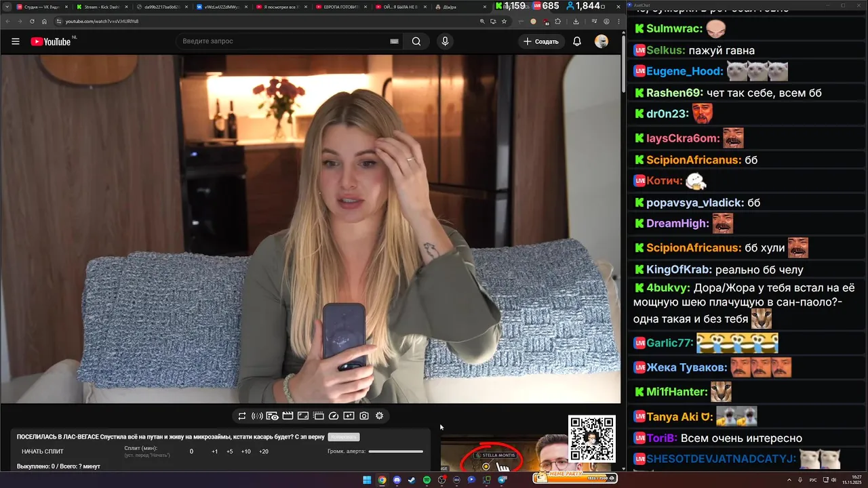Click the QR code thumbnail
Viewport: 868px width, 488px height.
pos(592,439)
